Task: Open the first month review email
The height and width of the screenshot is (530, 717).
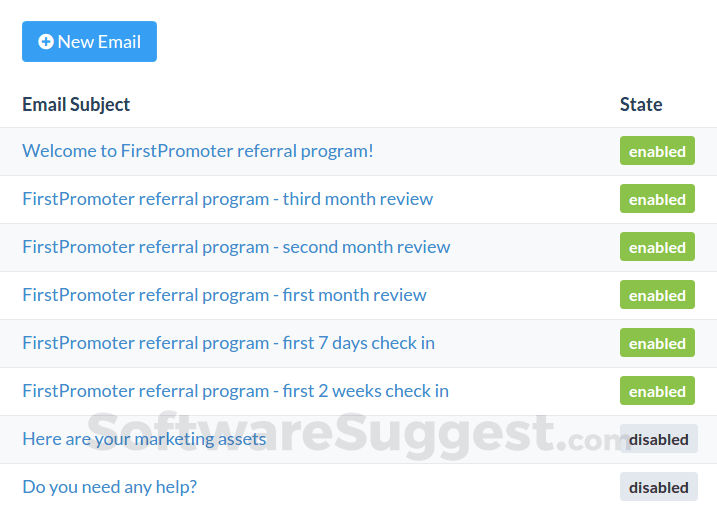Action: [x=224, y=295]
